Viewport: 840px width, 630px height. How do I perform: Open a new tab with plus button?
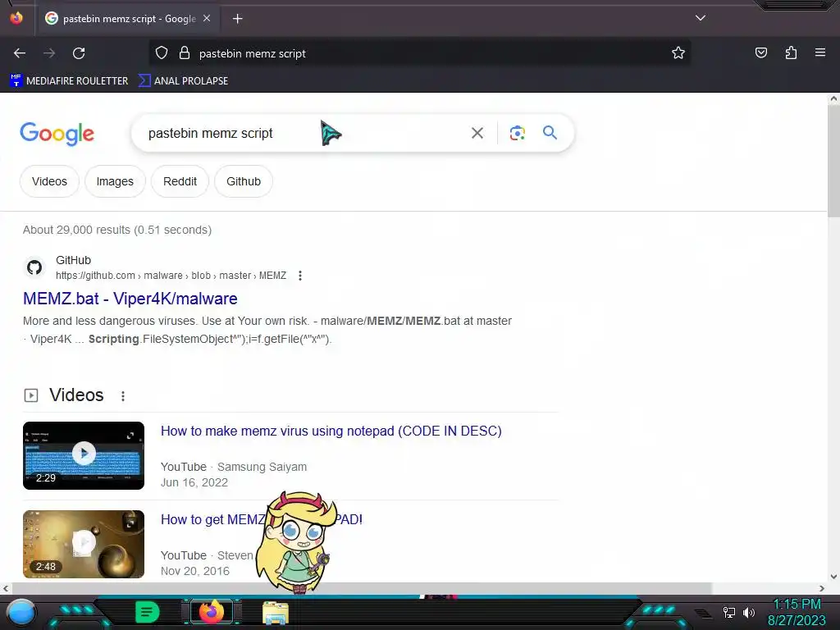(238, 19)
